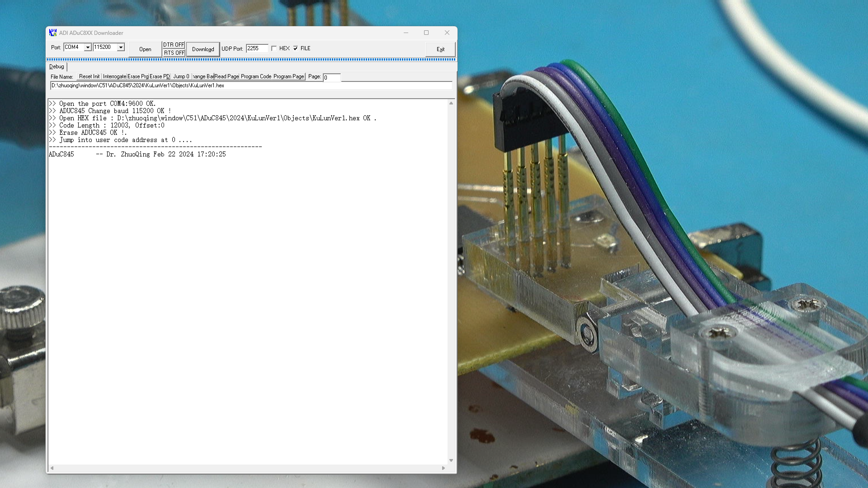
Task: Enable the HEX checkbox
Action: (x=274, y=48)
